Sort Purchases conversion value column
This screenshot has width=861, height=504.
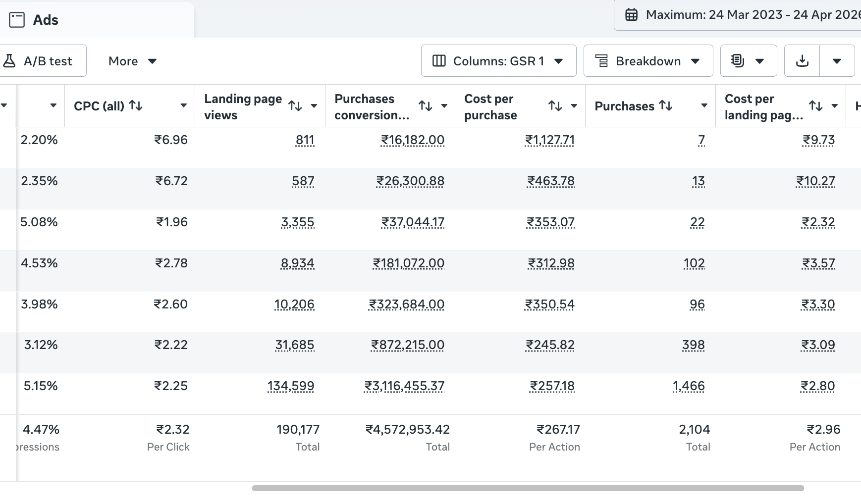tap(426, 105)
